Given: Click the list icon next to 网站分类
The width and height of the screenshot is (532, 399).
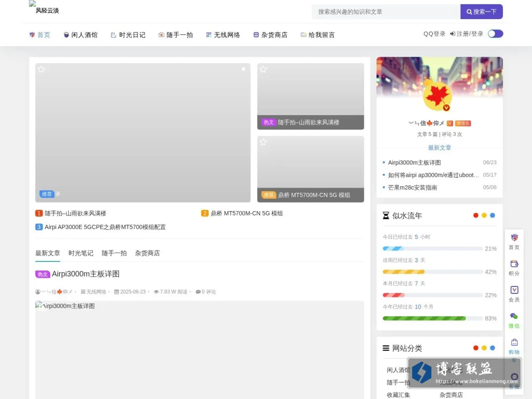Looking at the screenshot, I should click(x=386, y=348).
